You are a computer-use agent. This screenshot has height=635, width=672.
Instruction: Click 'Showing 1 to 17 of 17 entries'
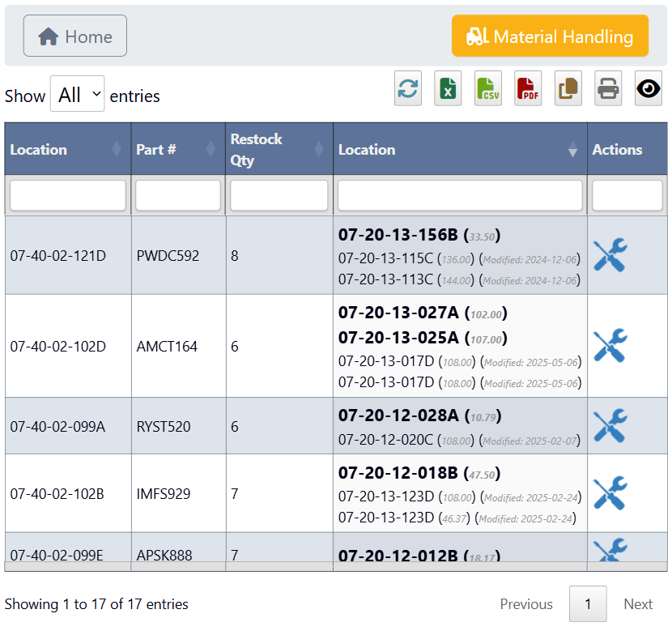click(96, 604)
